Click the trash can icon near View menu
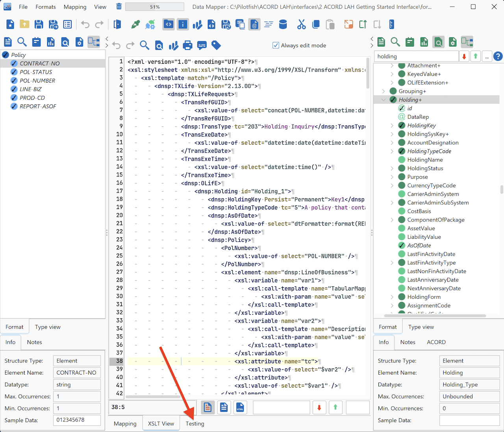The width and height of the screenshot is (504, 432). pos(119,7)
